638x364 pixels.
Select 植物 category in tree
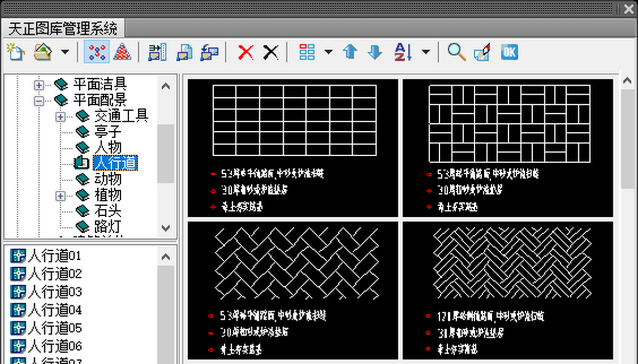108,195
